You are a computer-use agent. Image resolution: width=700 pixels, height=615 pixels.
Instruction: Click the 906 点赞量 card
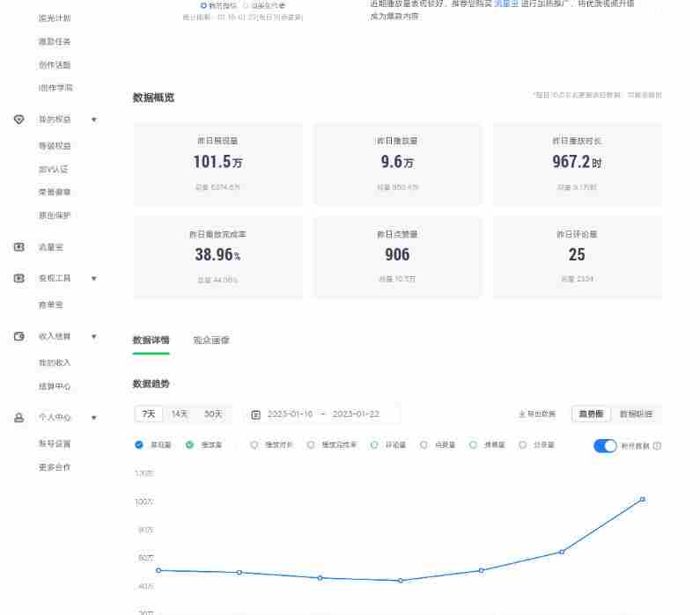click(x=397, y=257)
